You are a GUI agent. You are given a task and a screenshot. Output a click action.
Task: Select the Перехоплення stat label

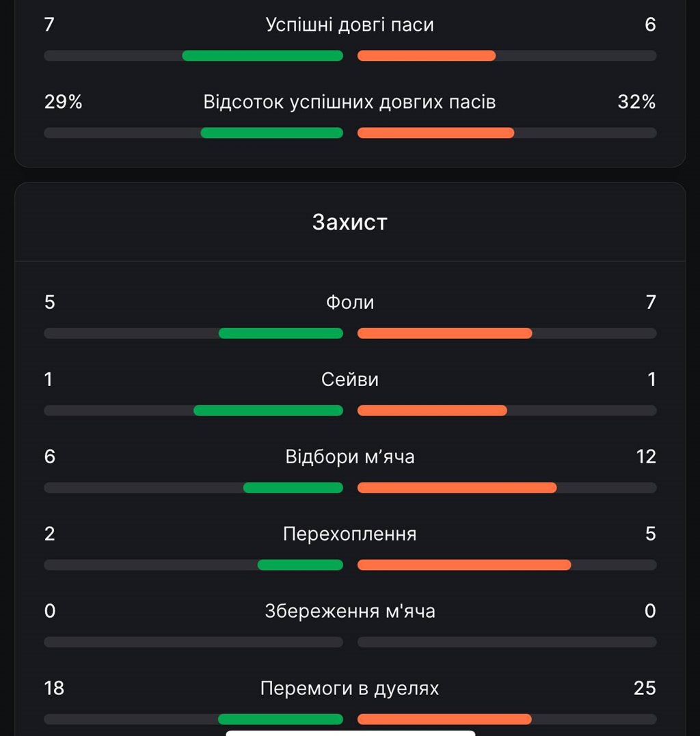[x=350, y=534]
